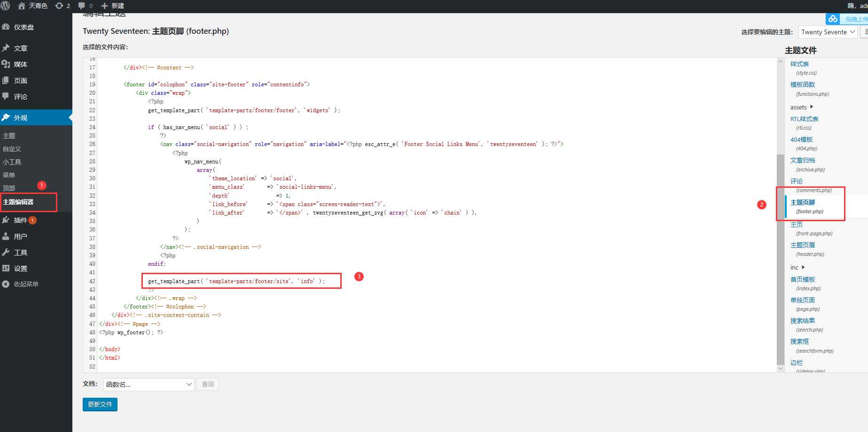Collapse the menu using the 收起菜单 arrow icon
Viewport: 868px width, 432px height.
(6, 284)
